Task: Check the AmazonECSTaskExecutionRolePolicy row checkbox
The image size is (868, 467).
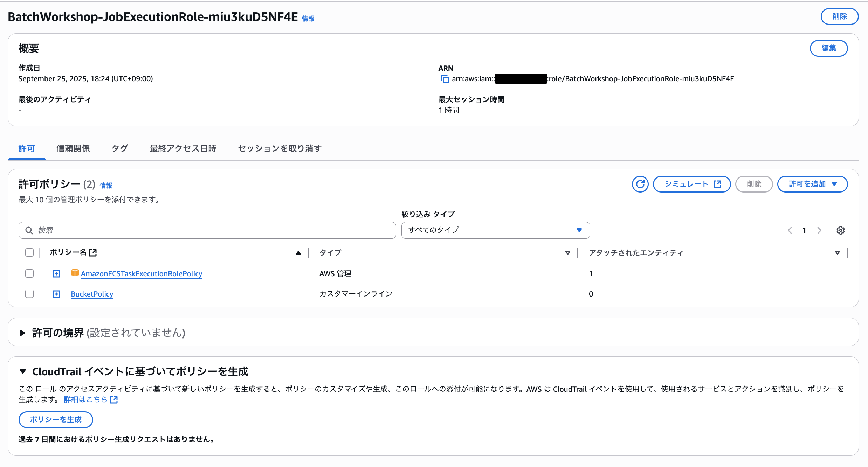Action: (x=29, y=273)
